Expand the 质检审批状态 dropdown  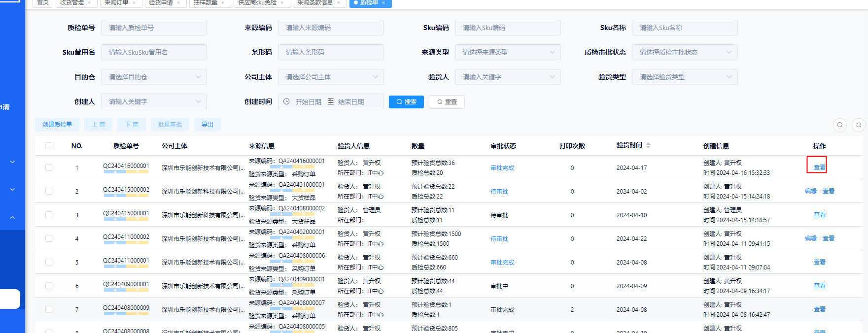pos(684,52)
